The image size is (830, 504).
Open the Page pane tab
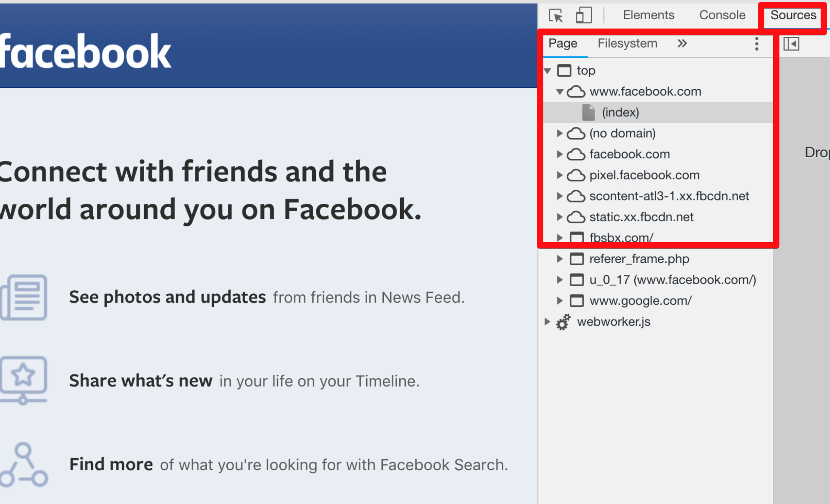[563, 43]
